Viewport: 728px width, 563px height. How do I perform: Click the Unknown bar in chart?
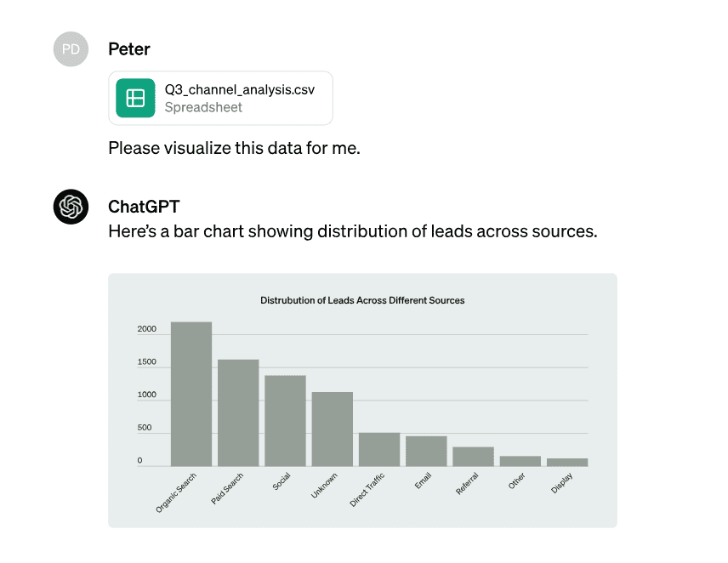tap(332, 429)
